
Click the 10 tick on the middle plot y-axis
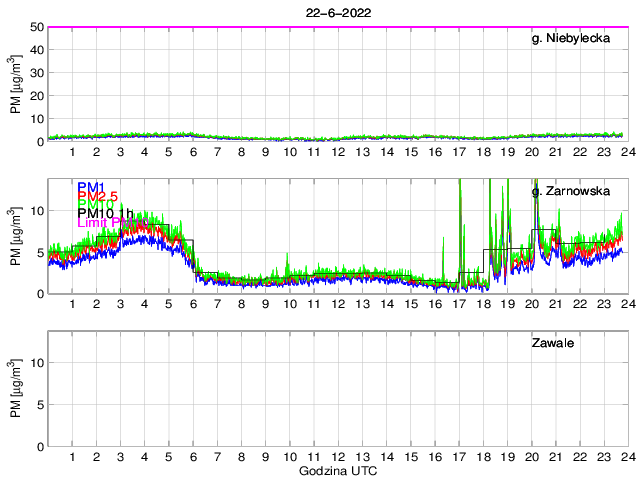coord(35,211)
